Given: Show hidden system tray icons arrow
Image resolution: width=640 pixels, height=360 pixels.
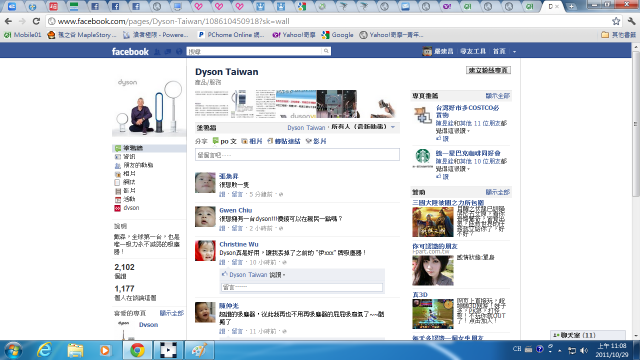Looking at the screenshot, I should point(560,350).
